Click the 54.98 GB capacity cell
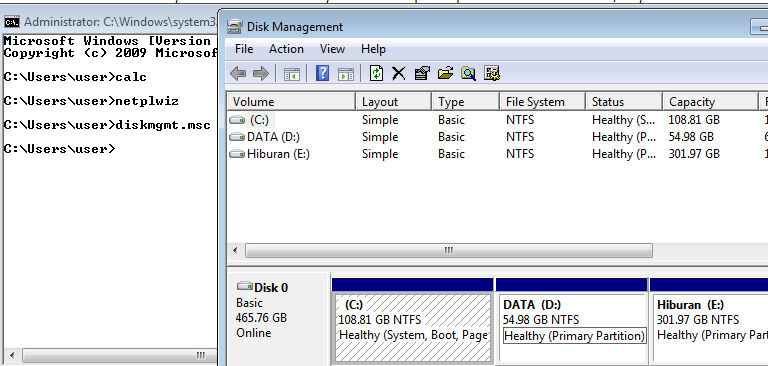This screenshot has width=768, height=366. click(691, 137)
